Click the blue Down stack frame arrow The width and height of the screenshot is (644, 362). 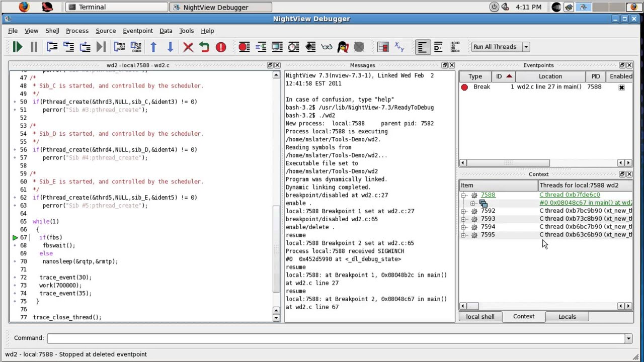170,47
